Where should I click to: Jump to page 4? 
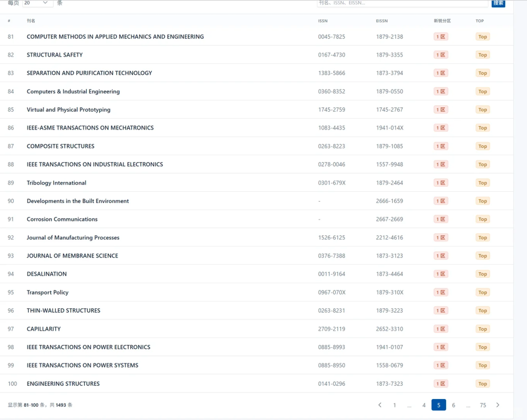(424, 405)
